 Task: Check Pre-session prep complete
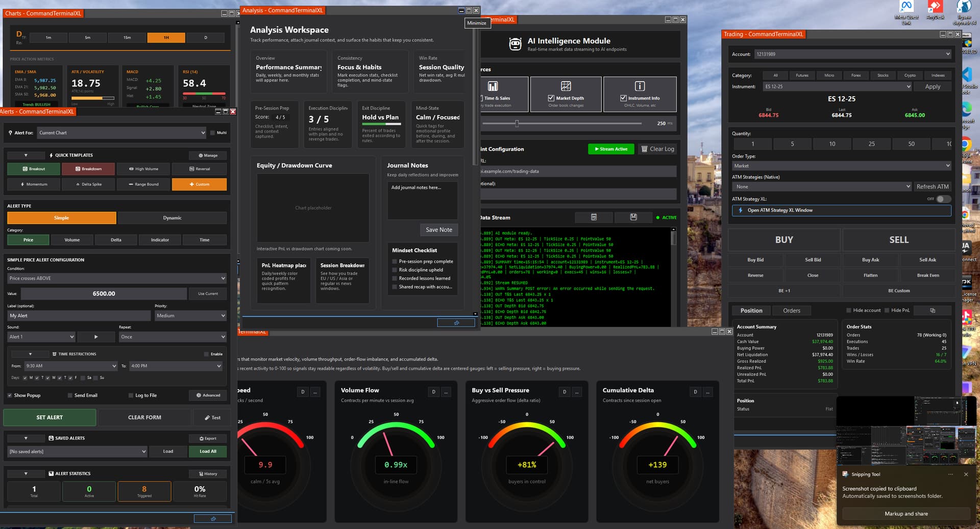395,261
